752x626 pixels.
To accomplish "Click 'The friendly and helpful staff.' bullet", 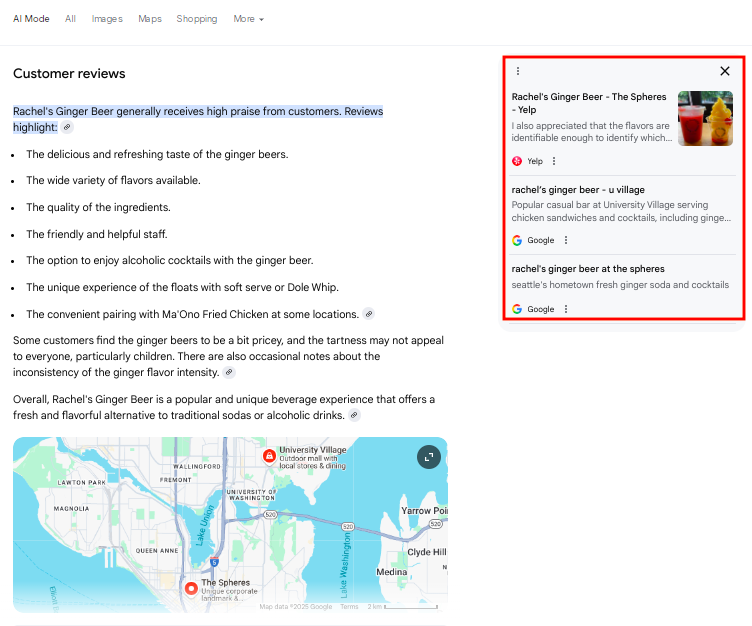I will 97,234.
